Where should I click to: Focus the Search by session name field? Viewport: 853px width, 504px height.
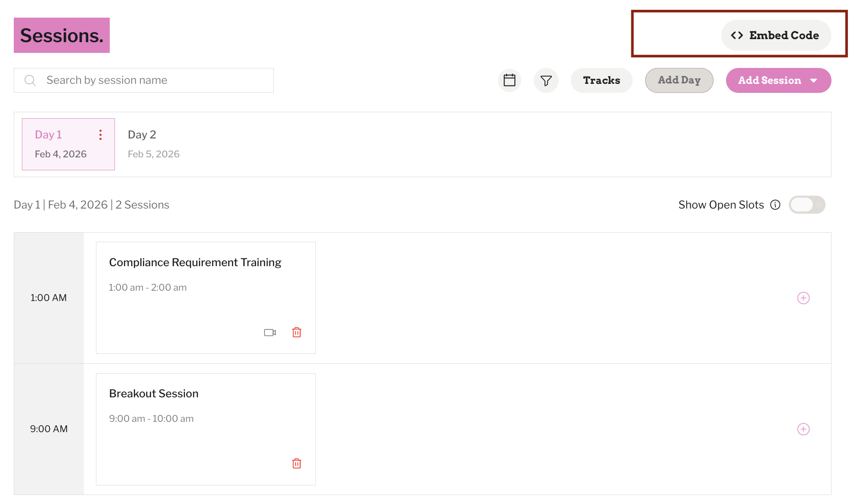pyautogui.click(x=144, y=80)
